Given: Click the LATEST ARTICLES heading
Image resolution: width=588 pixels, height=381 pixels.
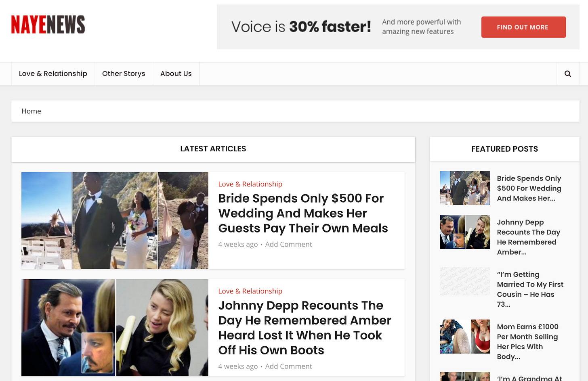Looking at the screenshot, I should pyautogui.click(x=213, y=149).
